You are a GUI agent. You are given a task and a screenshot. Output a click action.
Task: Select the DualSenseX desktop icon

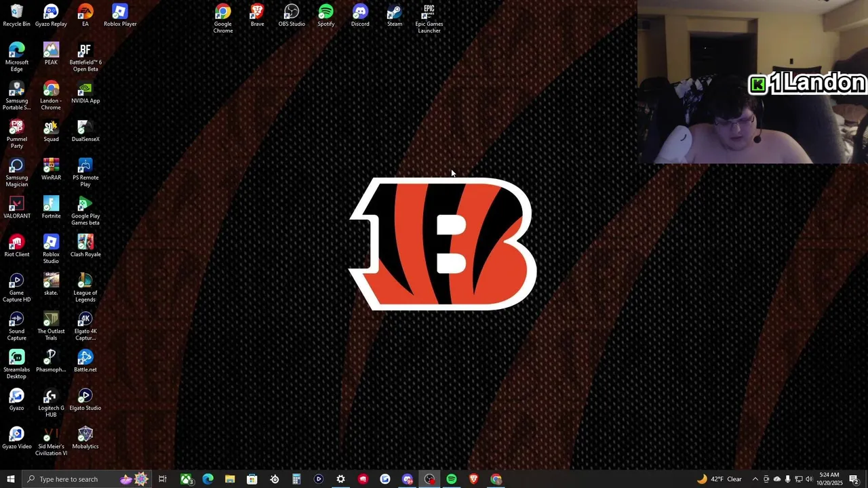[85, 131]
